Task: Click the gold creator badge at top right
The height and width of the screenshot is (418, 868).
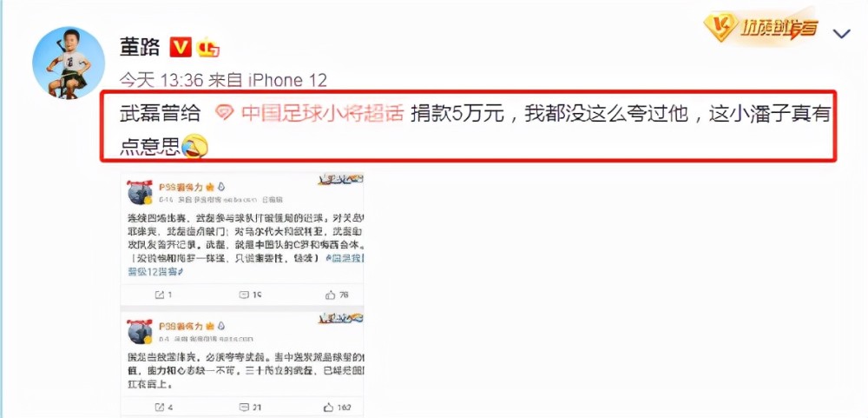Action: 762,27
